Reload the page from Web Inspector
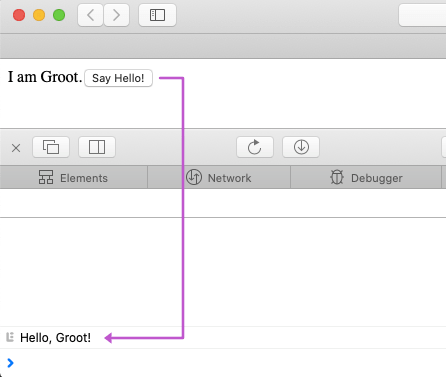The width and height of the screenshot is (446, 377). coord(255,147)
